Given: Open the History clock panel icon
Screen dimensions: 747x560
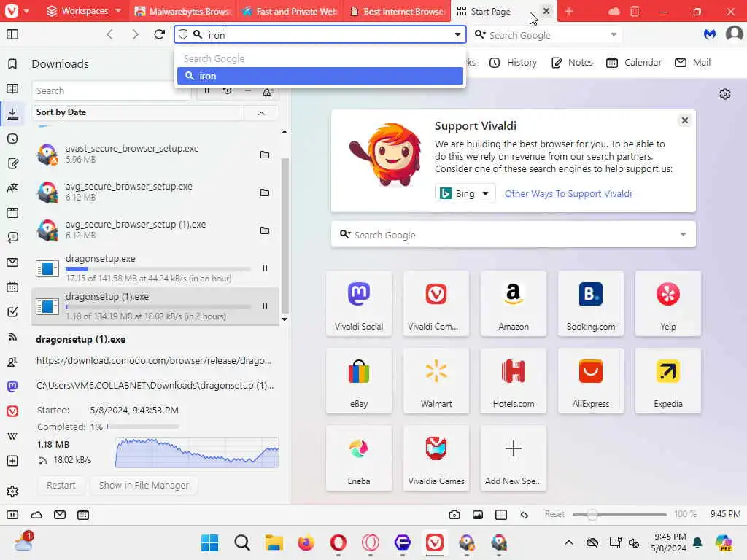Looking at the screenshot, I should tap(13, 139).
